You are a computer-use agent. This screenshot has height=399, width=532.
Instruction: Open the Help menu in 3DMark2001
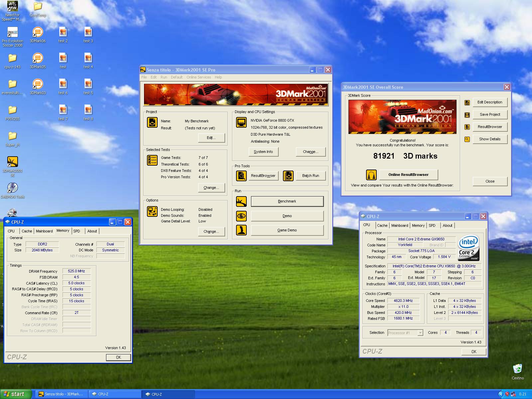[x=218, y=77]
